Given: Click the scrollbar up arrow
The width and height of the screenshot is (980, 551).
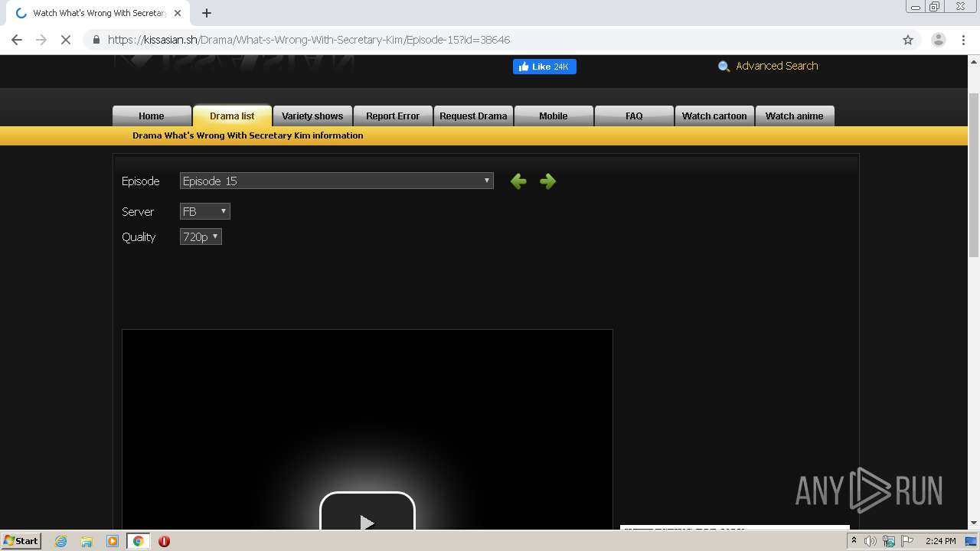Looking at the screenshot, I should tap(974, 61).
